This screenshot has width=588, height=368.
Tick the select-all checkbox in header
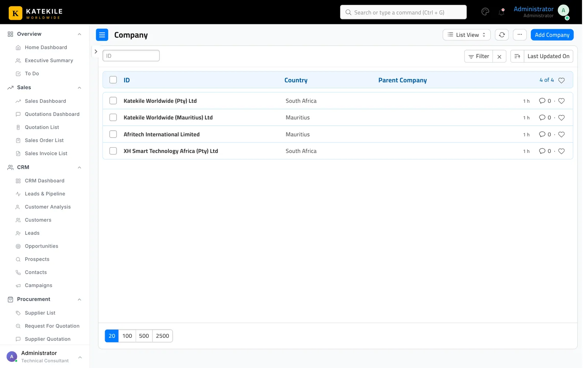(x=113, y=80)
